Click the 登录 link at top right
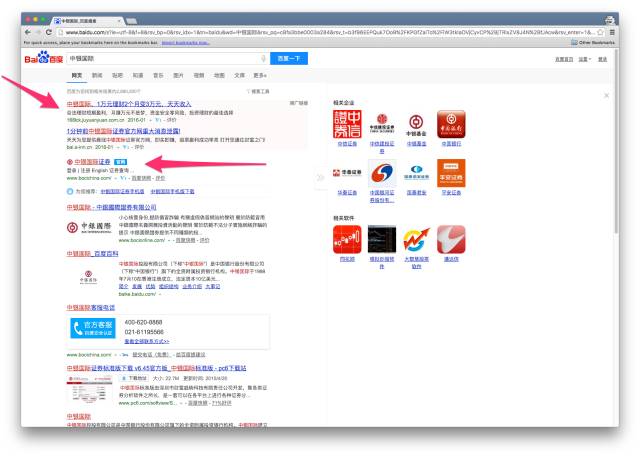This screenshot has height=457, width=640. (602, 59)
